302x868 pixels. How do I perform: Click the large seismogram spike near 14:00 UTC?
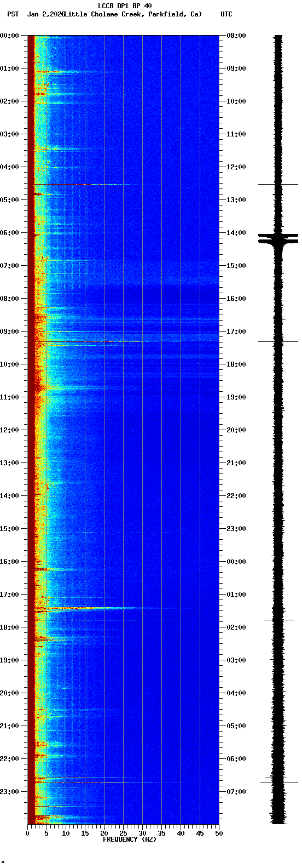[x=278, y=238]
